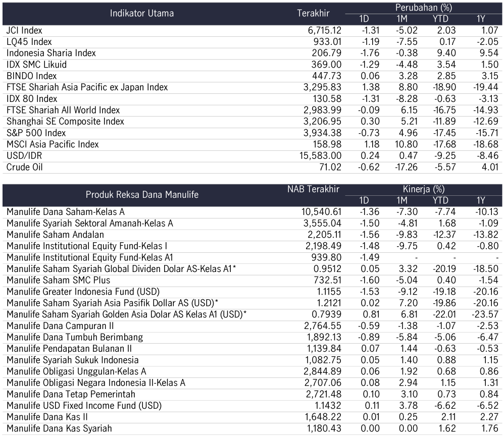504x437 pixels.
Task: Click the Shanghai SE Composite value 3,206.95
Action: click(x=322, y=122)
